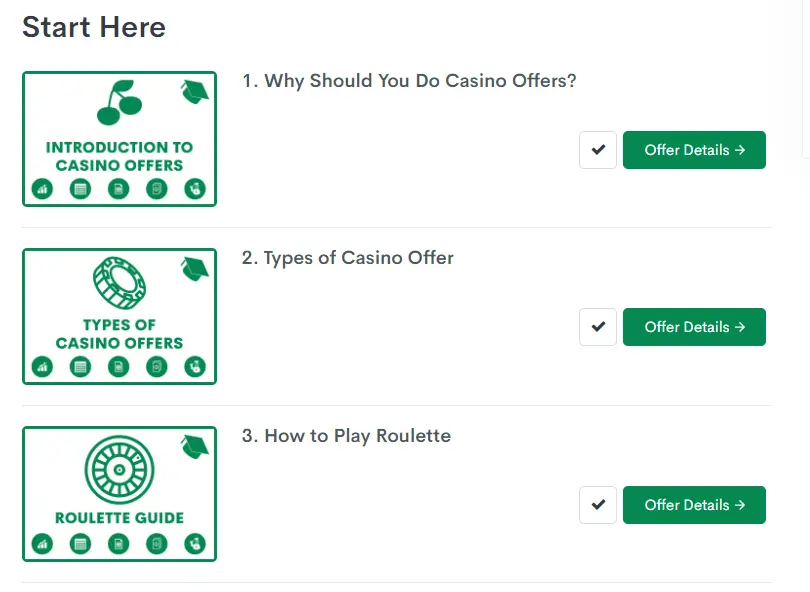Click the graduation cap icon on the Introduction card

tap(194, 90)
